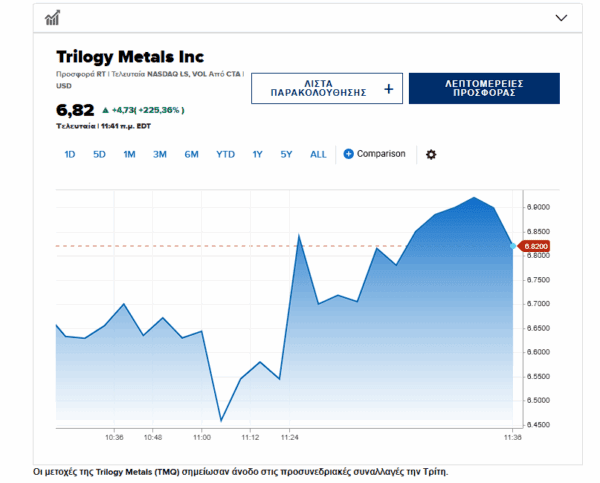
Task: Click the chart's latest data point dot
Action: tap(513, 246)
